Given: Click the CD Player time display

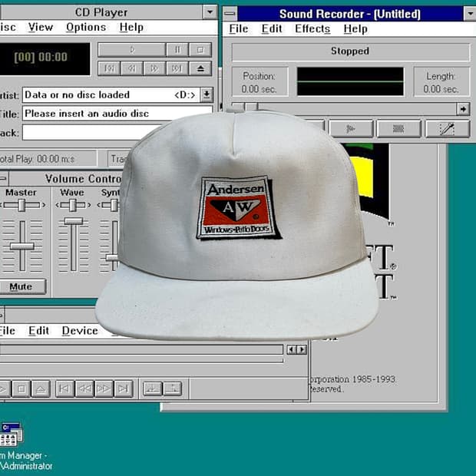Looking at the screenshot, I should pos(45,59).
